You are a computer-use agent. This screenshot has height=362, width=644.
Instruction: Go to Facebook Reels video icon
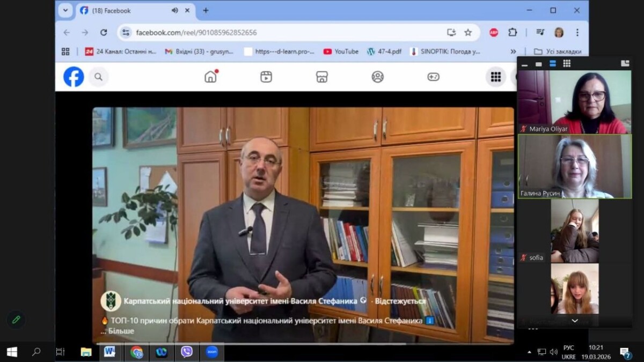266,77
